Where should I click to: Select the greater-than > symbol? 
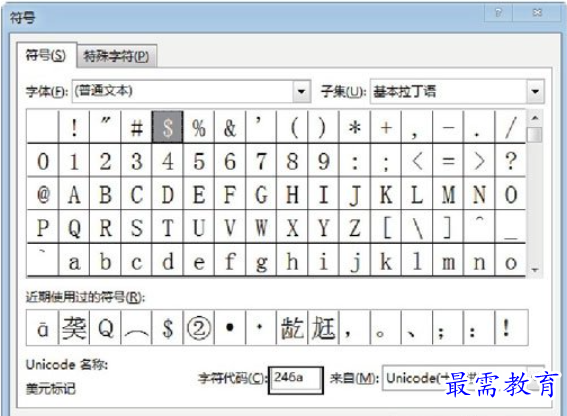pyautogui.click(x=479, y=161)
